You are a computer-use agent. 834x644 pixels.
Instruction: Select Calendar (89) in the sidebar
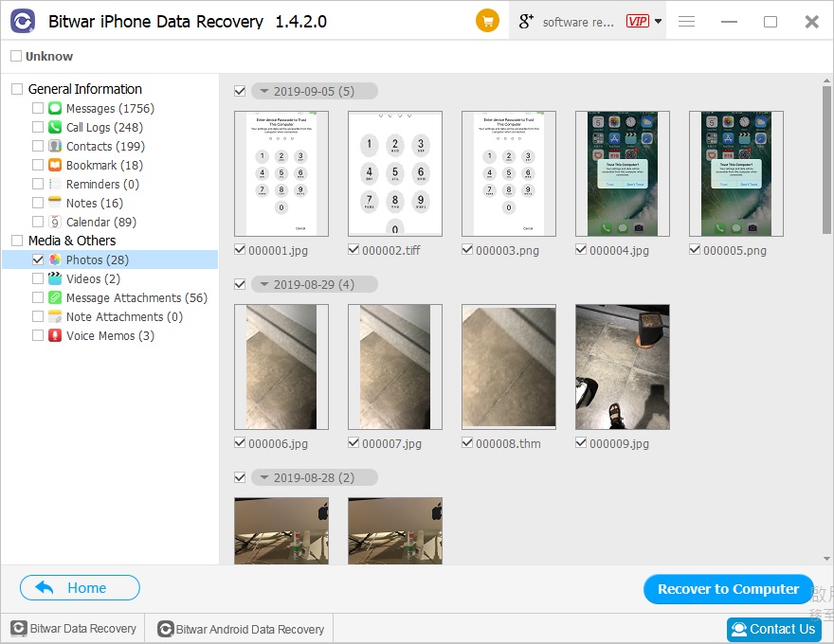[101, 222]
